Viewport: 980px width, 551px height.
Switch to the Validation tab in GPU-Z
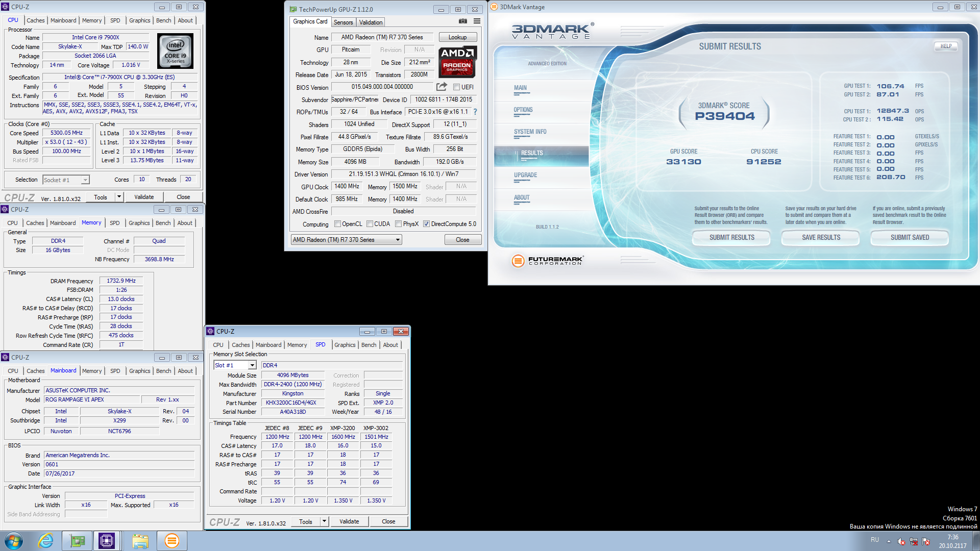point(371,22)
